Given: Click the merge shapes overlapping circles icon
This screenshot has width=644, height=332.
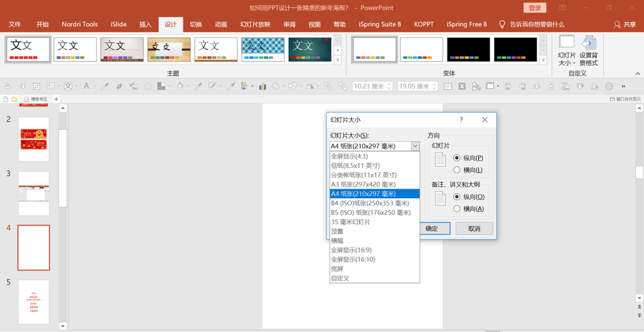Looking at the screenshot, I should click(x=276, y=86).
